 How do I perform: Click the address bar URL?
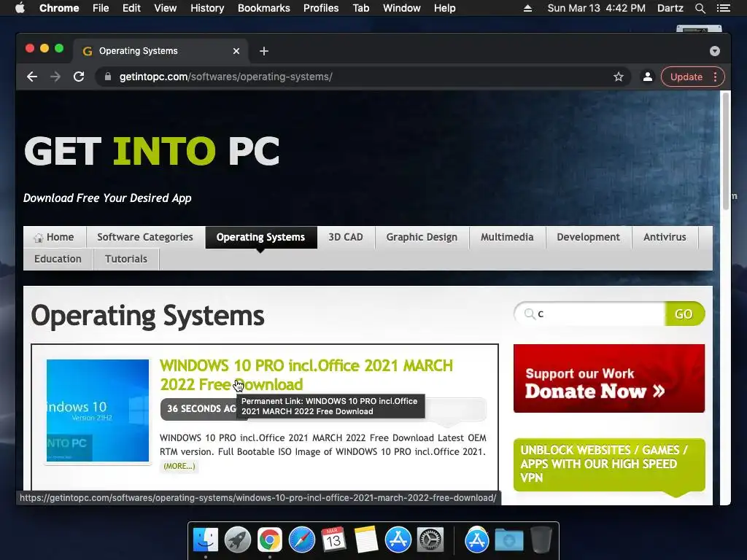(x=226, y=77)
